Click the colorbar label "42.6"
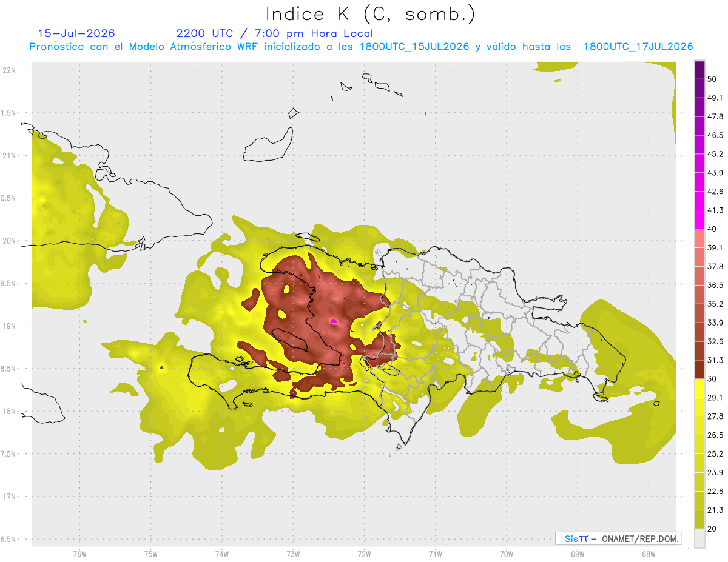Image resolution: width=728 pixels, height=562 pixels. [x=715, y=192]
